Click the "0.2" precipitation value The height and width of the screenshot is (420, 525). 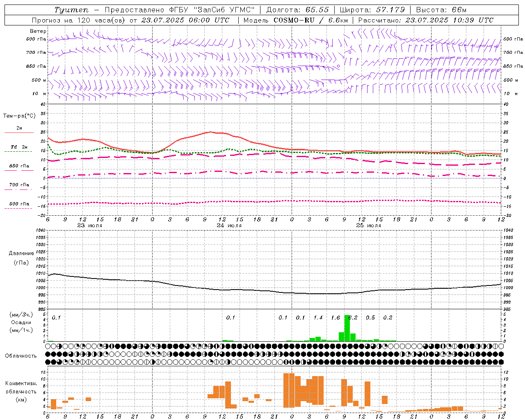point(388,317)
